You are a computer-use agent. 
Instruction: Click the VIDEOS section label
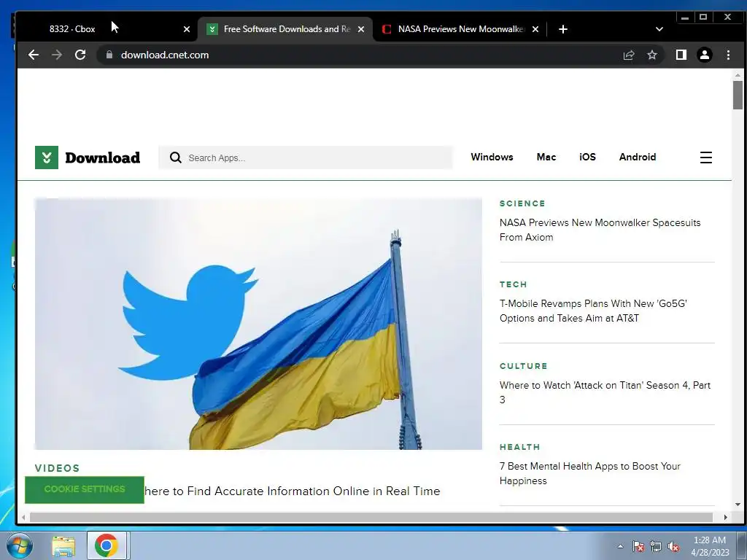coord(57,468)
